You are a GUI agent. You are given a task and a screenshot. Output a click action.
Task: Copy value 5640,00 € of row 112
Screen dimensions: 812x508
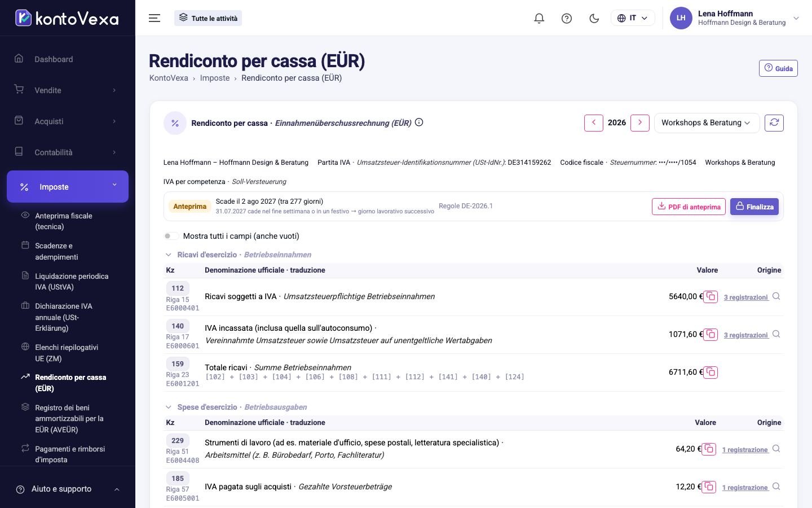pyautogui.click(x=710, y=296)
